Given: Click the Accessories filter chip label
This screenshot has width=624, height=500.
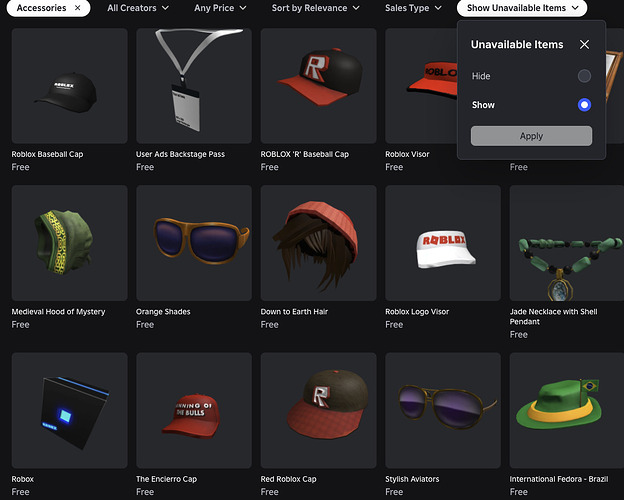Looking at the screenshot, I should tap(41, 8).
